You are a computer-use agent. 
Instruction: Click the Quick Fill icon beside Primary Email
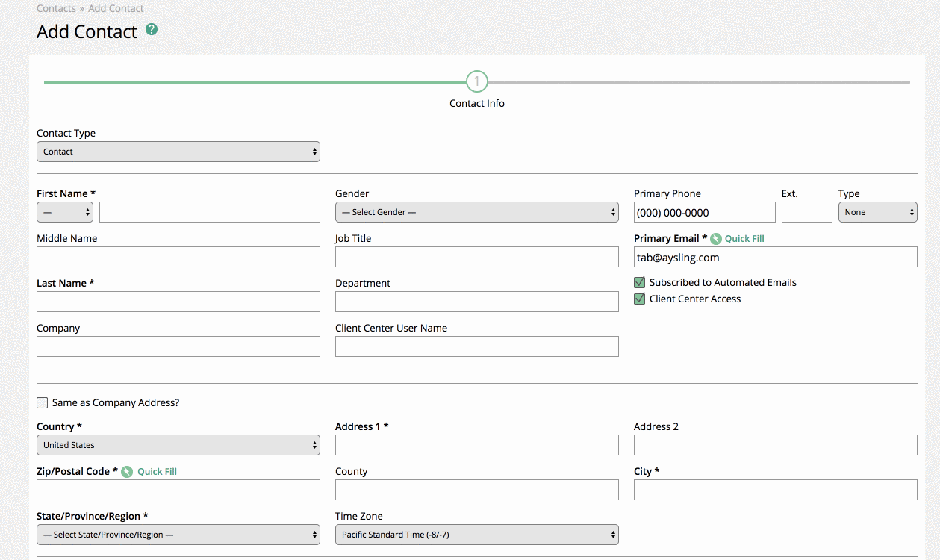point(716,239)
